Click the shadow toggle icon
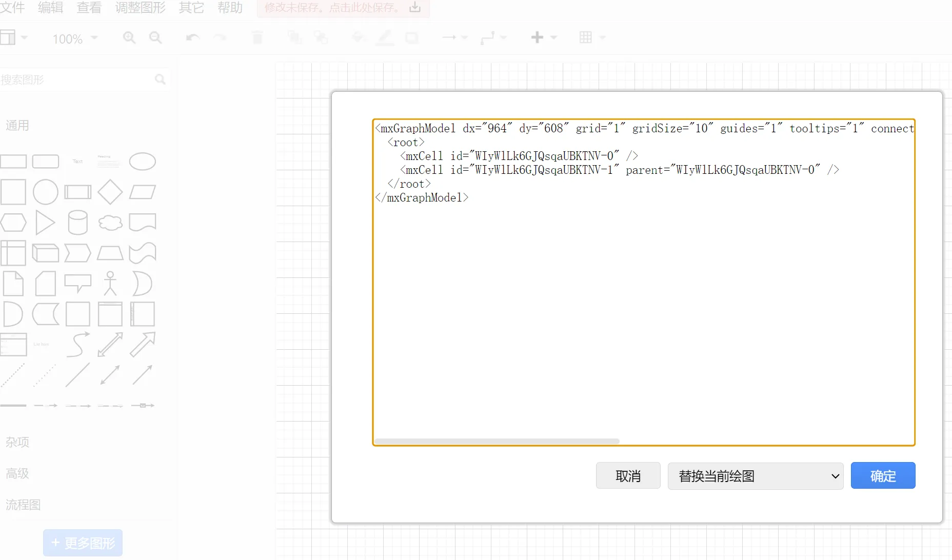Viewport: 952px width, 560px height. click(x=412, y=37)
